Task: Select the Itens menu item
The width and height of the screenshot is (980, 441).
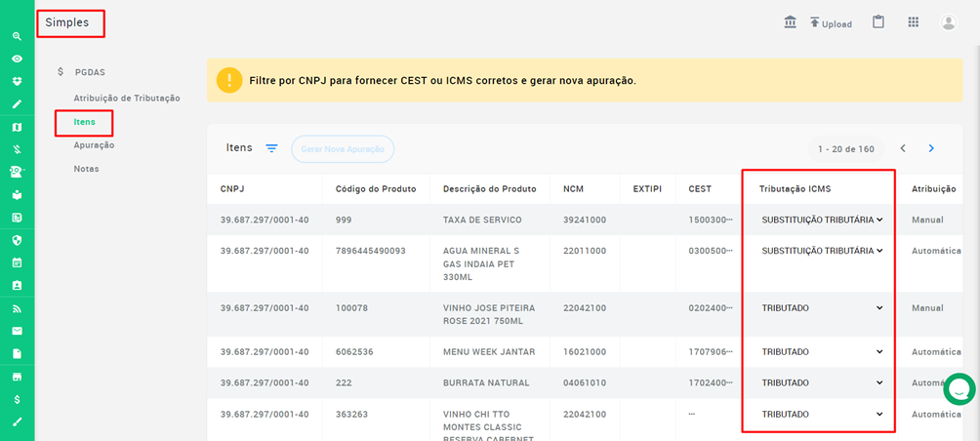Action: tap(84, 122)
